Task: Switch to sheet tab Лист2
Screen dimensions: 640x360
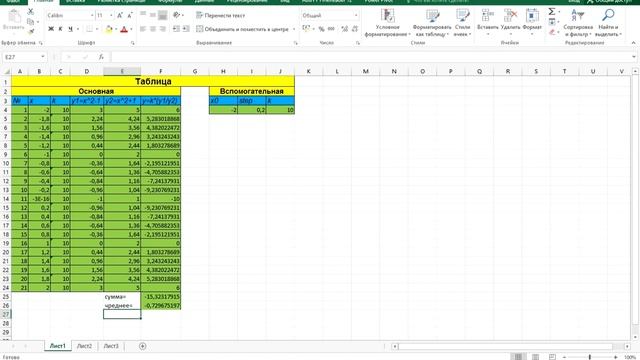Action: (x=84, y=346)
